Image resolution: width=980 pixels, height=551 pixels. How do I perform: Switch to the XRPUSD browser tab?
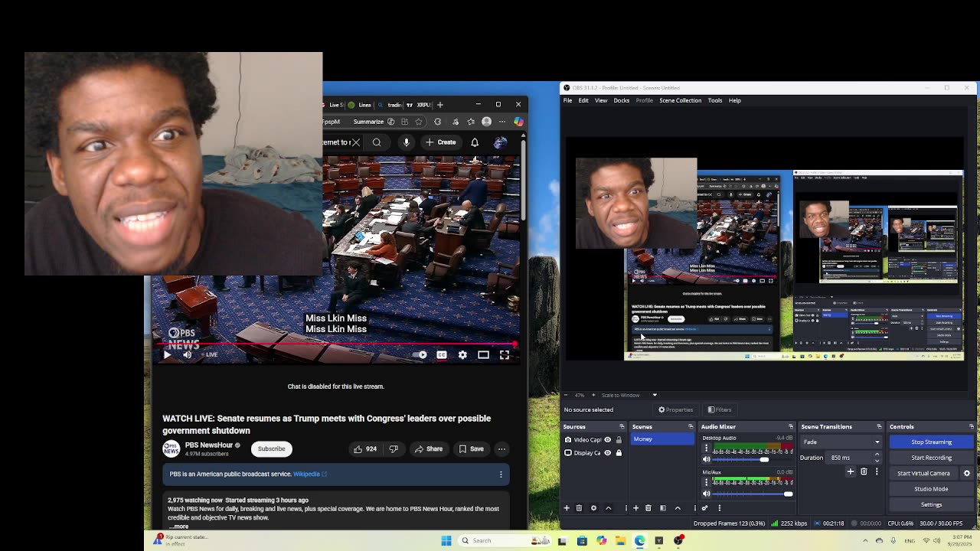(419, 105)
